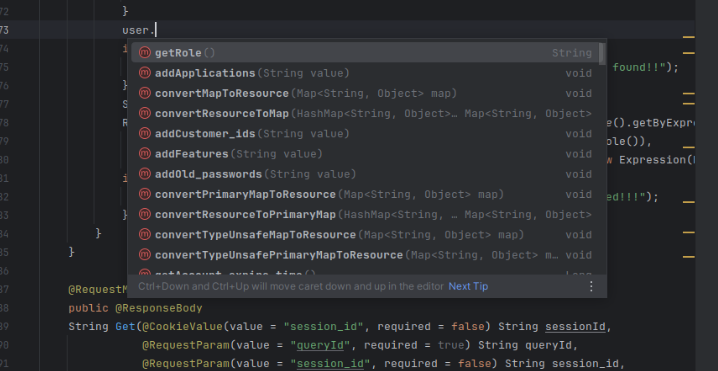Select getRole() completion suggestion
The image size is (718, 371).
(x=365, y=53)
